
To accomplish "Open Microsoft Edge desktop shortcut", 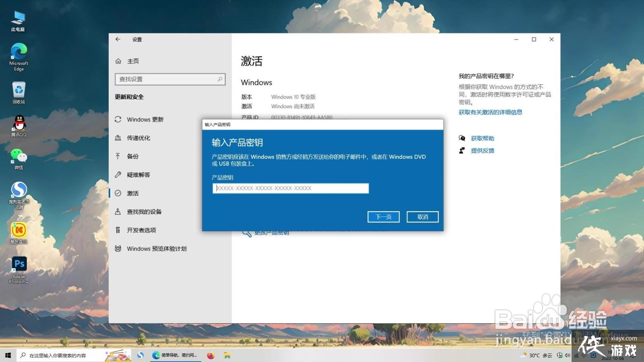I will [x=19, y=57].
